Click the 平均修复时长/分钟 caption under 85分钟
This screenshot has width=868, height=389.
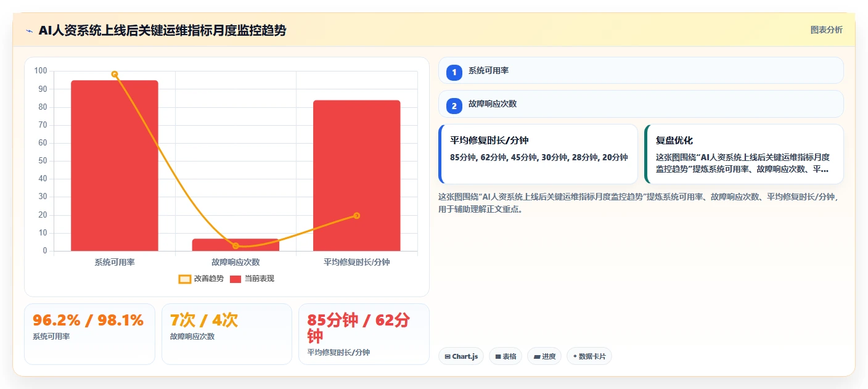coord(338,353)
